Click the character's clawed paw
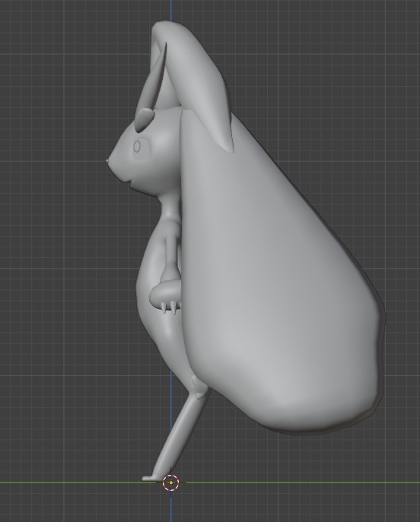Image resolution: width=420 pixels, height=522 pixels. 165,297
